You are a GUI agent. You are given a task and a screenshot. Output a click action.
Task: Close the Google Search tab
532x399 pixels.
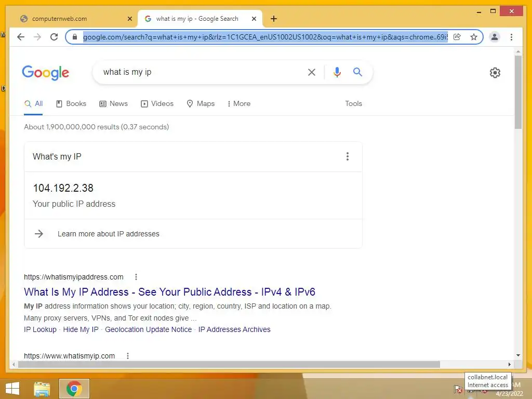254,19
